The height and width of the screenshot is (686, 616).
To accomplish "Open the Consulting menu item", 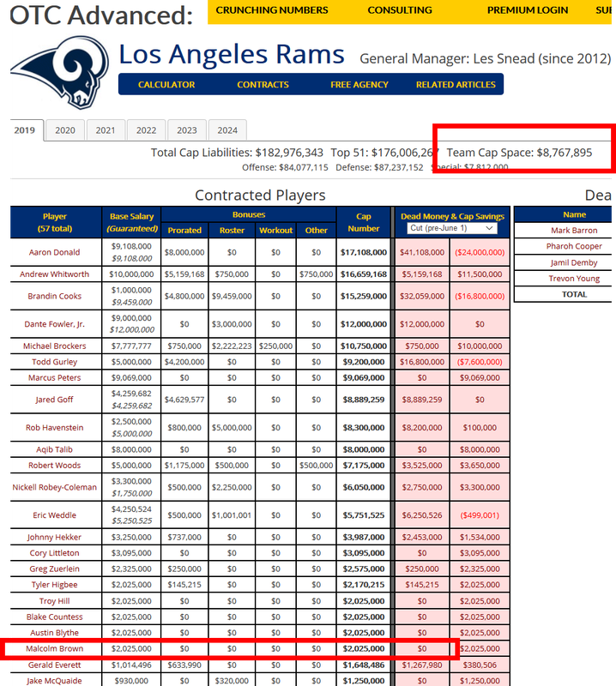I will click(400, 10).
